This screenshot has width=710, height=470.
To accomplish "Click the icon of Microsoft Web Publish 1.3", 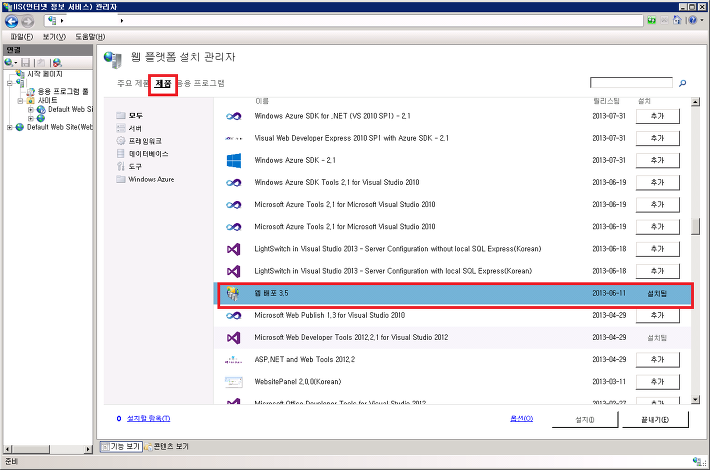I will (x=234, y=316).
